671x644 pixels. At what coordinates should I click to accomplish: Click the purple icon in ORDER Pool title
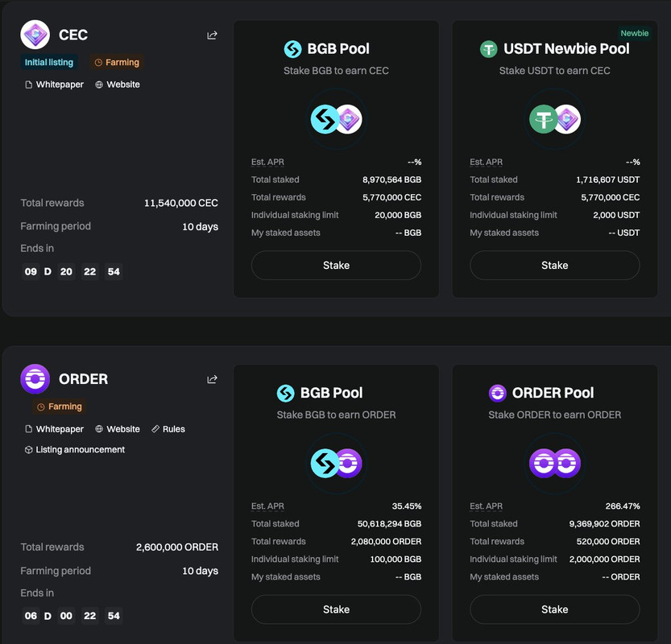pos(497,393)
